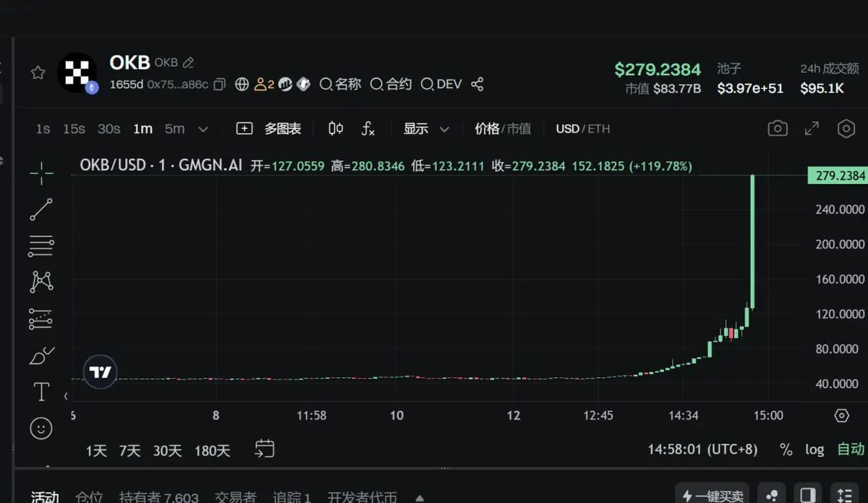Click the 一键买卖 quick trade button

[713, 495]
